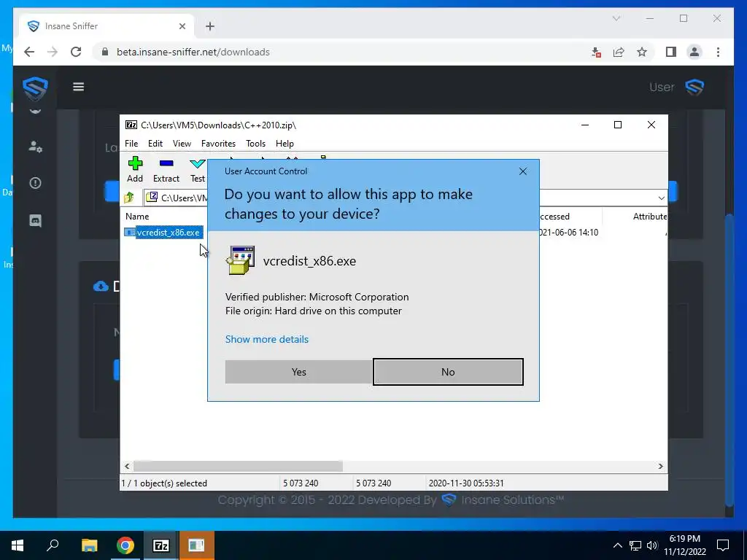
Task: Close the Insane Sniffer tab
Action: [x=182, y=26]
